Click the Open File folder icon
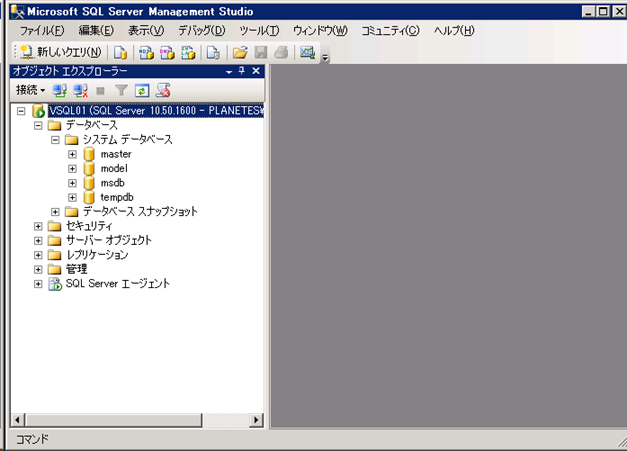The image size is (627, 451). click(x=240, y=52)
